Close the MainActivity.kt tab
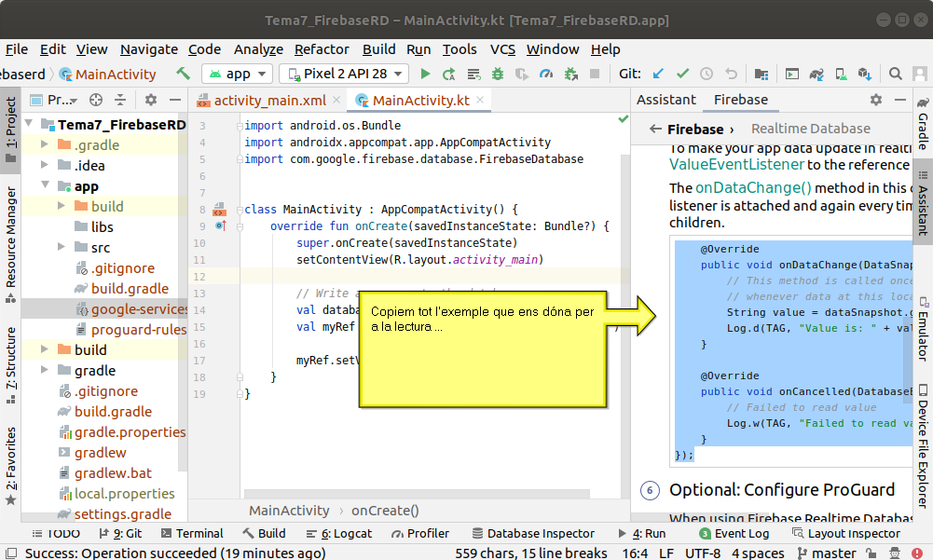 pyautogui.click(x=480, y=100)
